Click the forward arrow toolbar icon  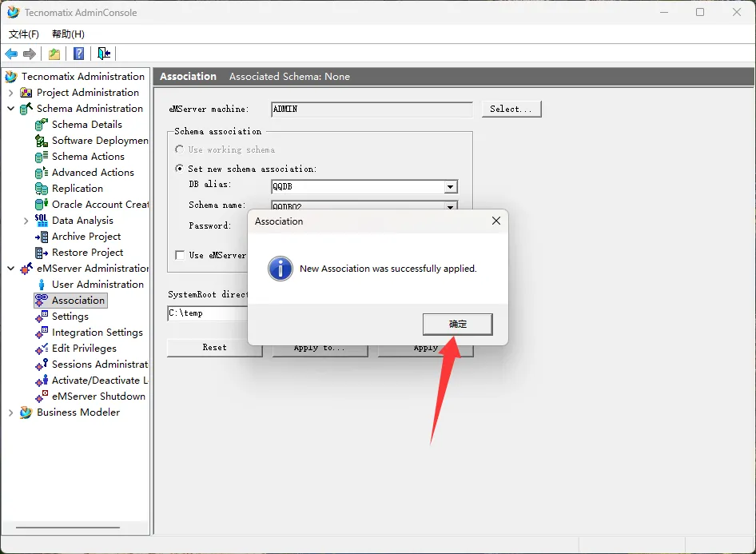tap(30, 54)
